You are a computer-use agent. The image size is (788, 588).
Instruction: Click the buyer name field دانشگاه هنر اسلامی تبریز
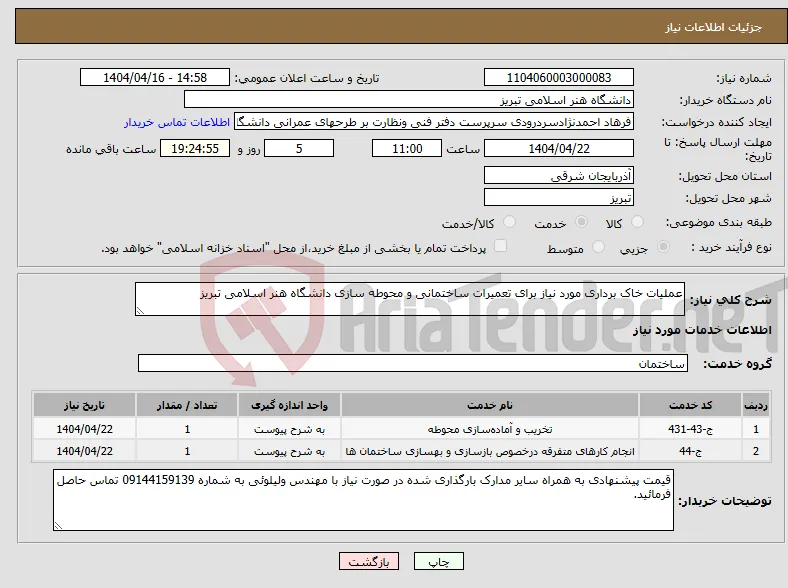(409, 100)
